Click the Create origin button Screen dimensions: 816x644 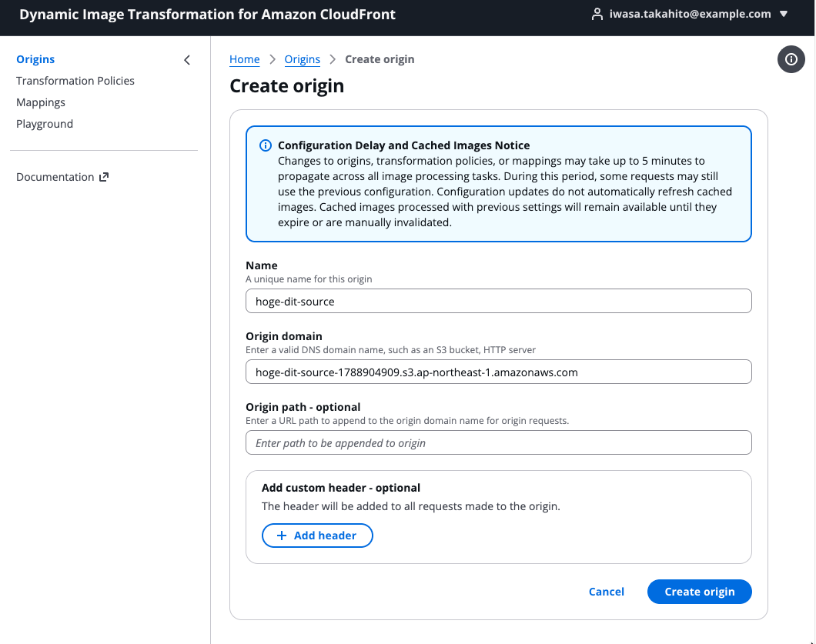point(700,592)
